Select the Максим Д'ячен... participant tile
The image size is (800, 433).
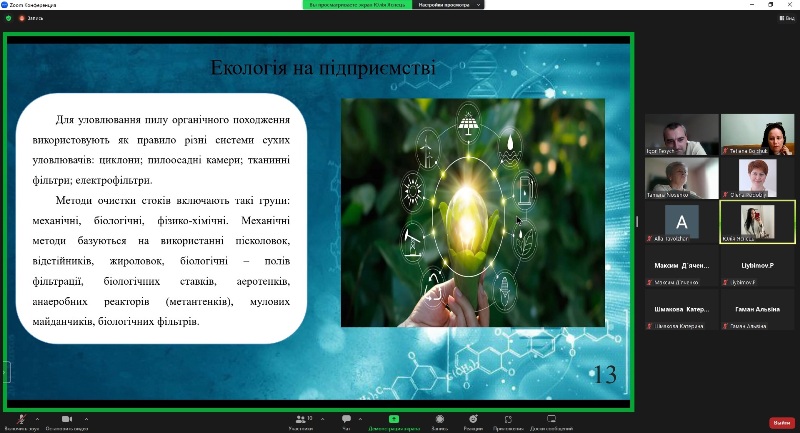pyautogui.click(x=682, y=265)
